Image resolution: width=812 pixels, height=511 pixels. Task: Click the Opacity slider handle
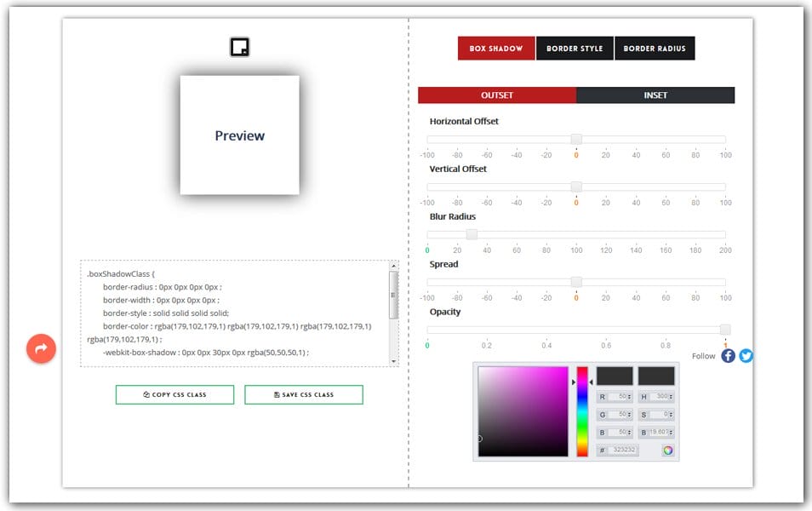pos(725,330)
